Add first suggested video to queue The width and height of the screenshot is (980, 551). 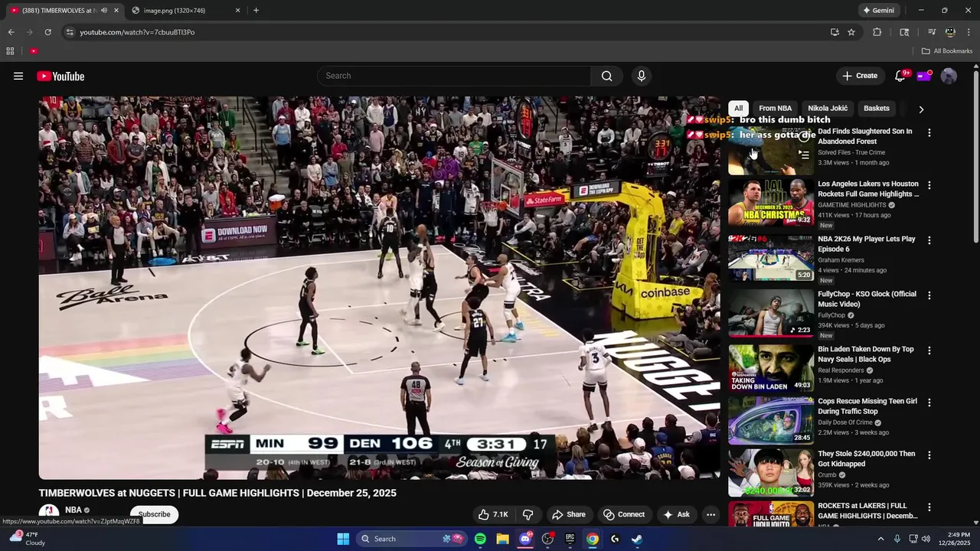coord(804,155)
